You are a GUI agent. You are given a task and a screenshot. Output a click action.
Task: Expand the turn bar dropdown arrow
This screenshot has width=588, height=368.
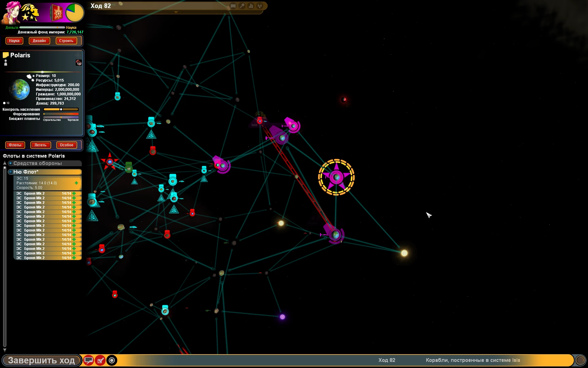click(176, 12)
